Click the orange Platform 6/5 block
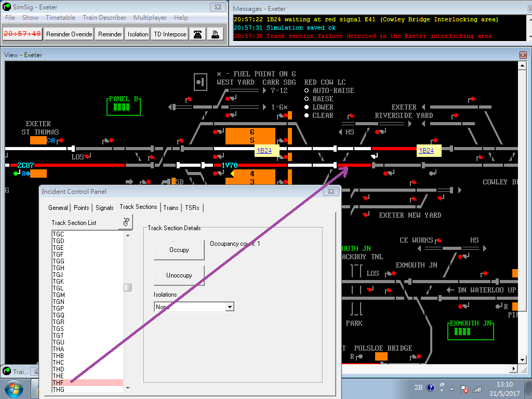532x399 pixels. (250, 136)
